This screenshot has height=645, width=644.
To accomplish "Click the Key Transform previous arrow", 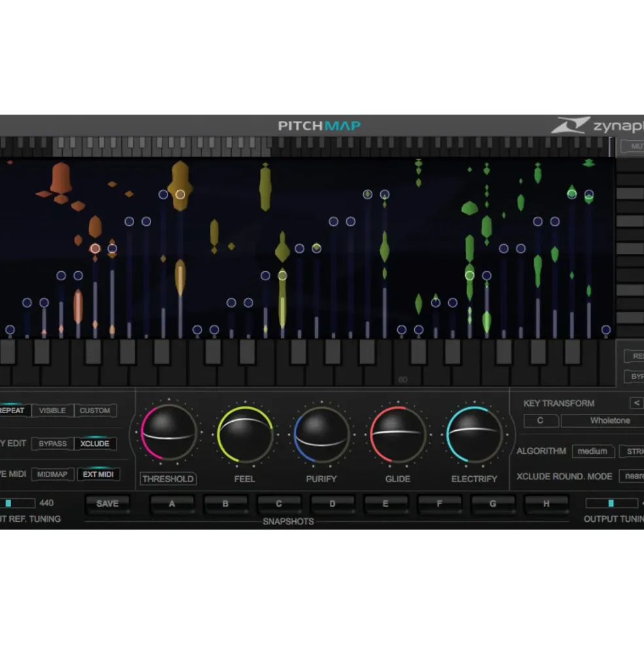I will tap(636, 403).
